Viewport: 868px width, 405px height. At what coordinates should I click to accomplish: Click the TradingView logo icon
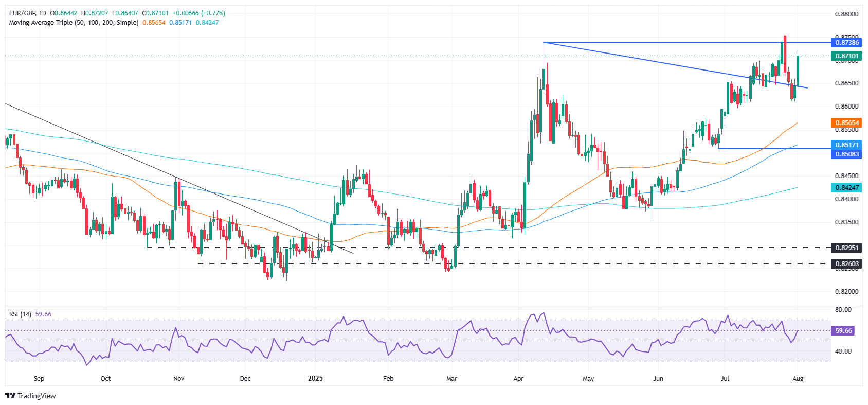click(10, 396)
